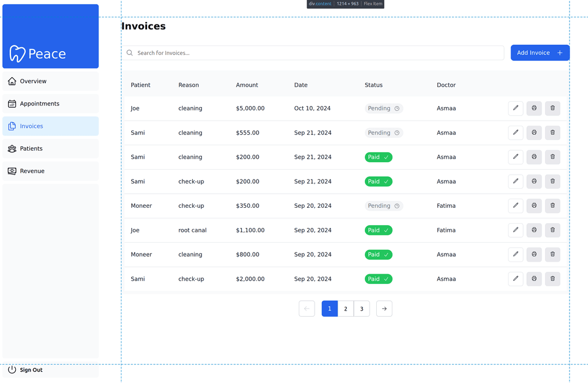The height and width of the screenshot is (383, 588).
Task: Click Paid badge on Sami's $2,000.00 invoice
Action: [378, 279]
